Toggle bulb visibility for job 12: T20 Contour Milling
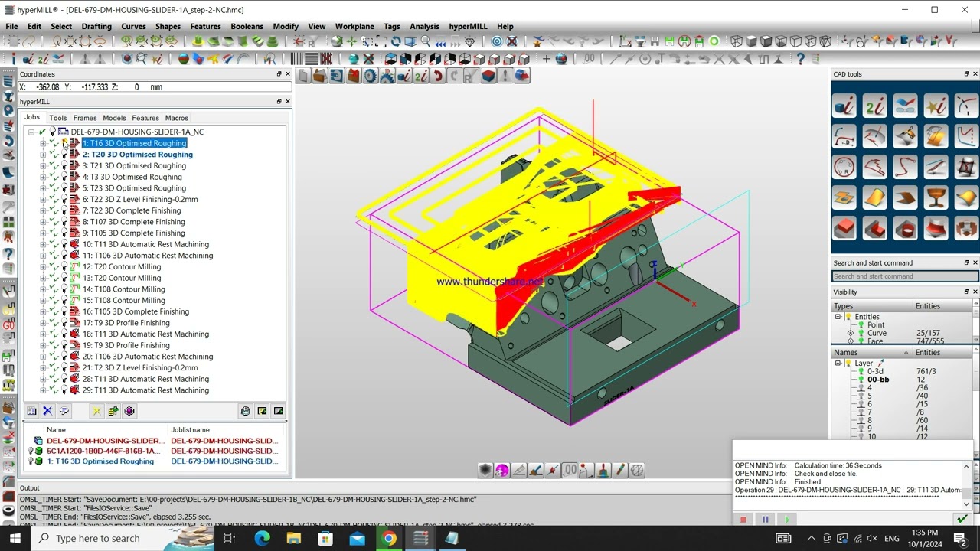980x551 pixels. click(64, 266)
